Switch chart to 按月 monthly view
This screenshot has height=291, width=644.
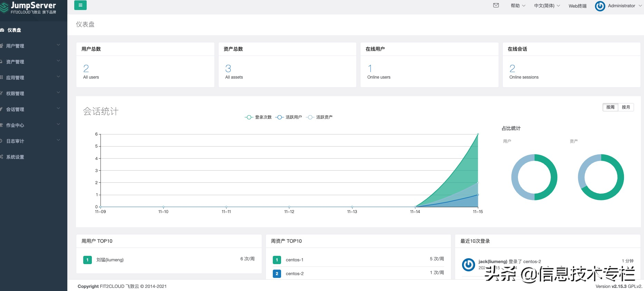(x=626, y=107)
